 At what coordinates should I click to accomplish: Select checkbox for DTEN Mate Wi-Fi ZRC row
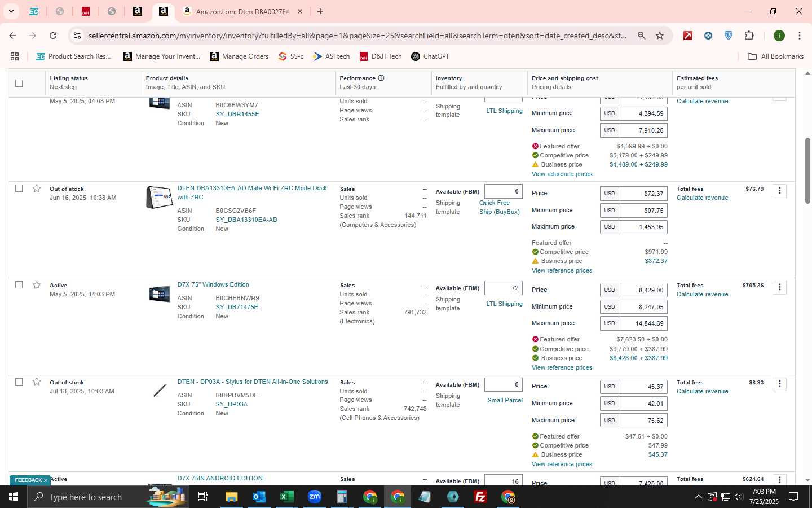pos(19,189)
